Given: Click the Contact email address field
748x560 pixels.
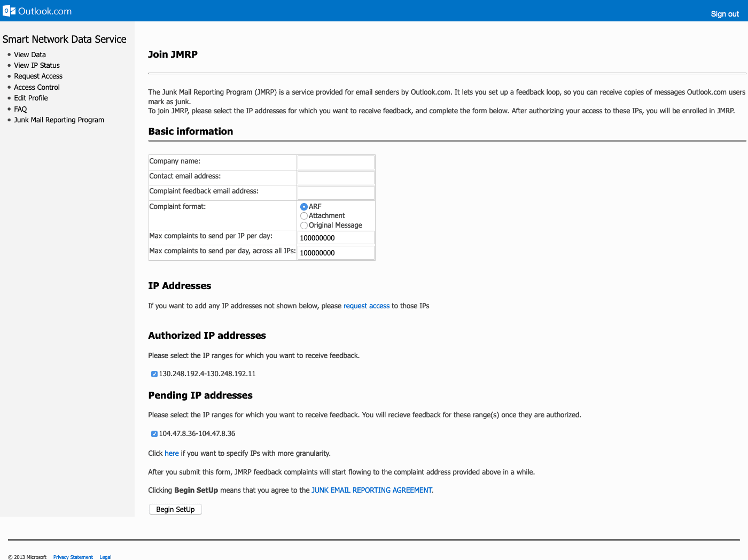Looking at the screenshot, I should click(x=336, y=177).
